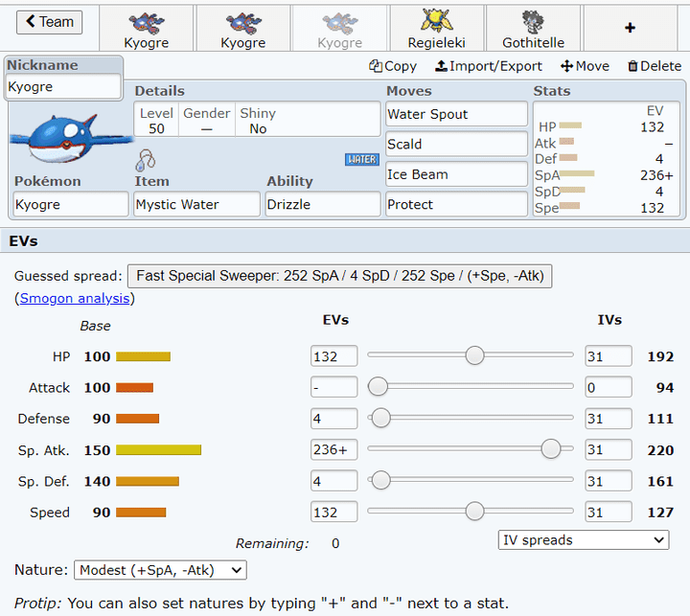Image resolution: width=690 pixels, height=616 pixels.
Task: Open the first Kyogre team tab
Action: click(147, 29)
